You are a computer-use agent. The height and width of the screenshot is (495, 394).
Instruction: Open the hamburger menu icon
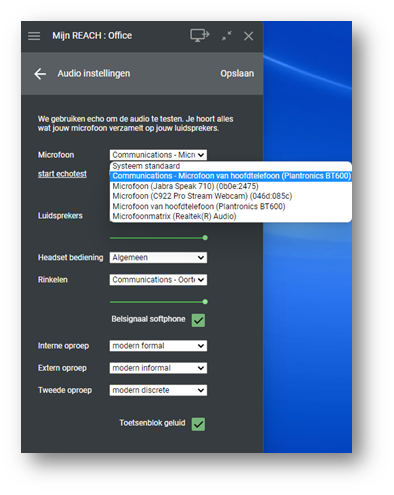click(34, 36)
